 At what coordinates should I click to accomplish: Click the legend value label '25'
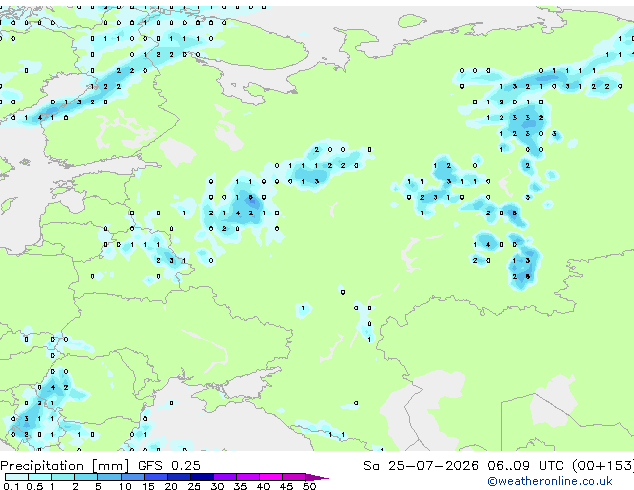coord(194,486)
